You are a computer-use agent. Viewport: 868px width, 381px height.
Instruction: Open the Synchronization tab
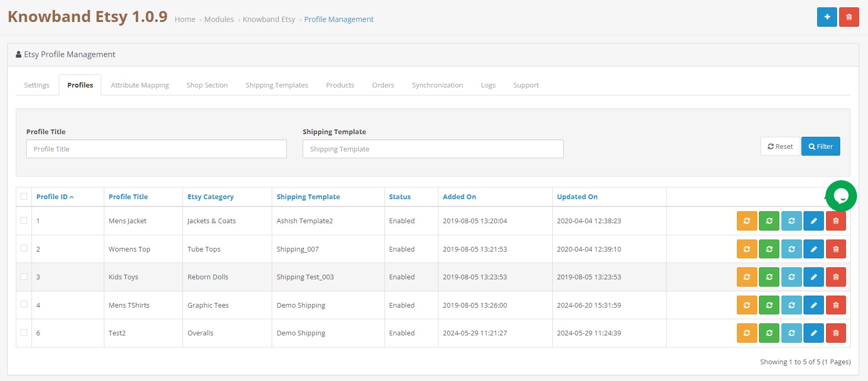(437, 85)
